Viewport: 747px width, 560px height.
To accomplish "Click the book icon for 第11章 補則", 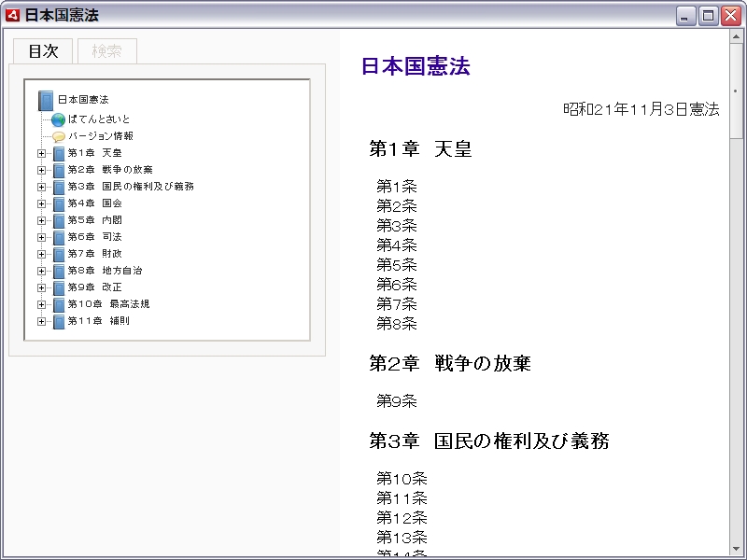I will [x=59, y=321].
